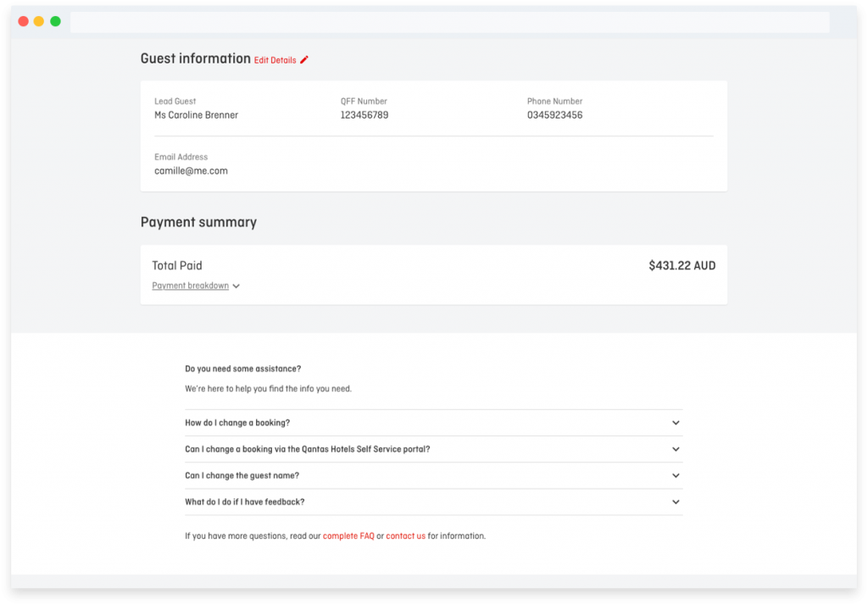This screenshot has height=605, width=868.
Task: Click lead guest name Ms Caroline Brenner
Action: click(x=196, y=115)
